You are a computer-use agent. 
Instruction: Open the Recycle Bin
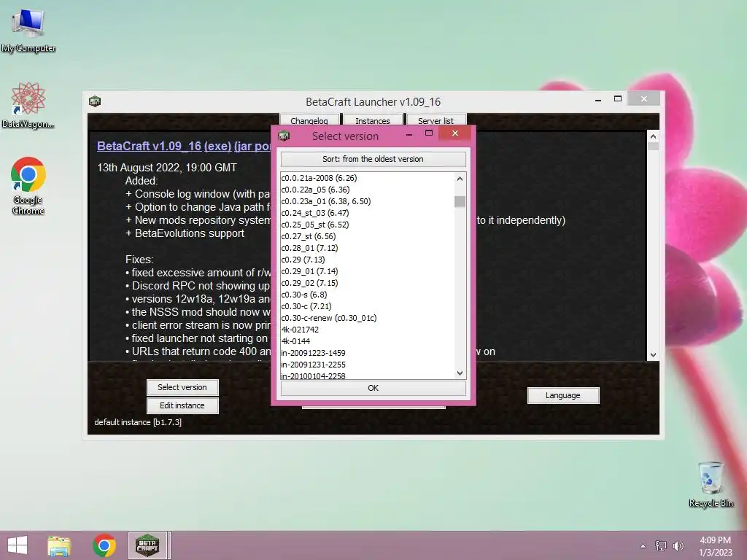point(711,484)
